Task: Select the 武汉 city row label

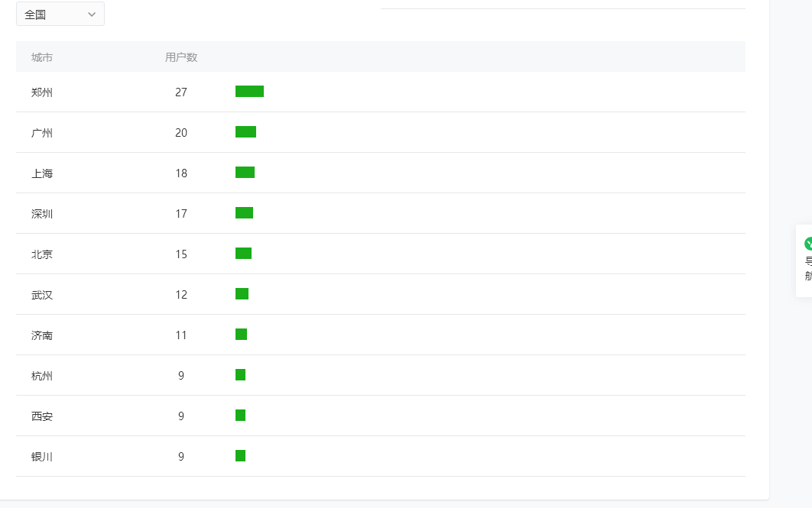Action: click(x=42, y=295)
